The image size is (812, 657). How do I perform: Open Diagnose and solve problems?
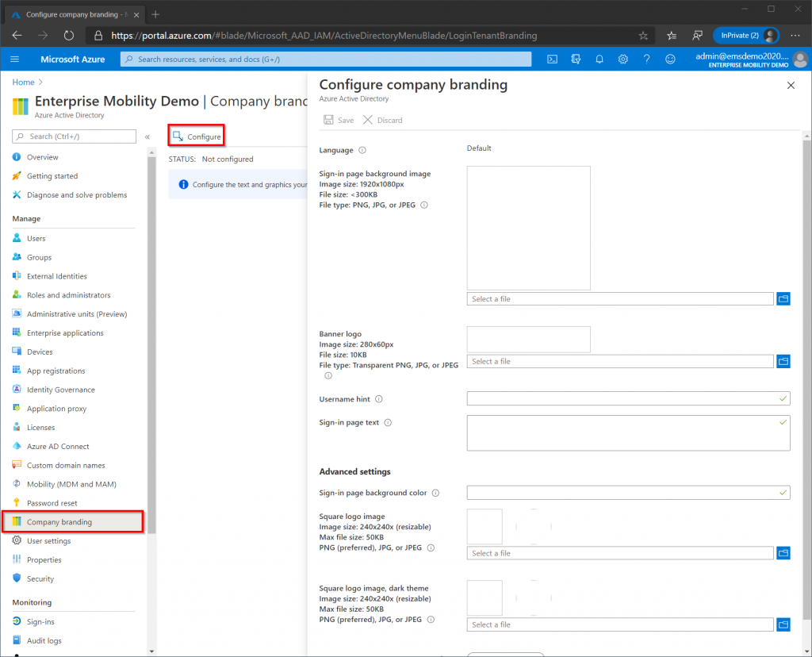tap(77, 195)
